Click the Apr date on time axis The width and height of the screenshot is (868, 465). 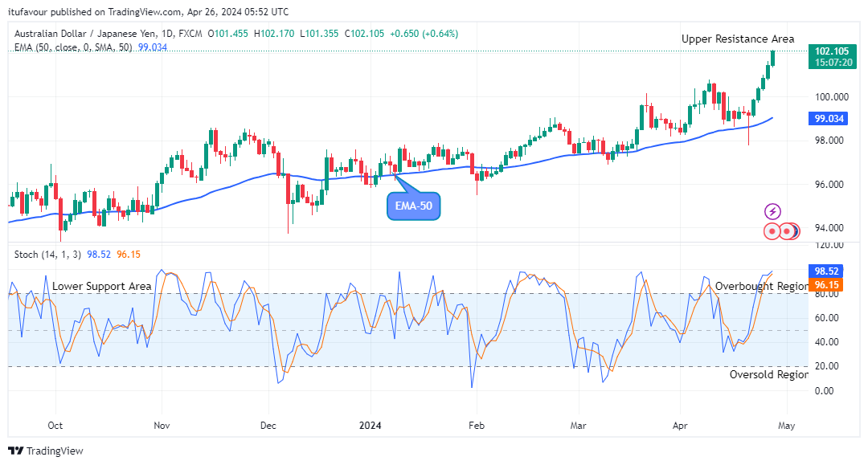[x=680, y=425]
